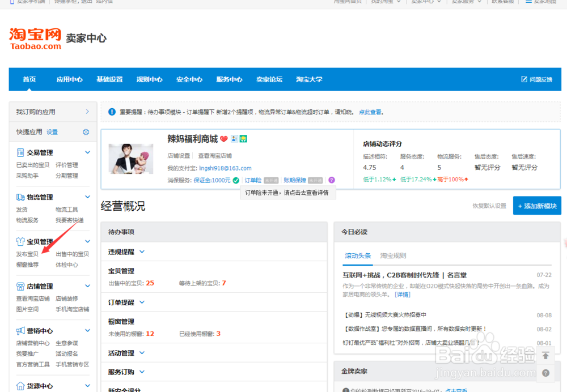Click the 等待上架的宝贝 count 7

224,283
